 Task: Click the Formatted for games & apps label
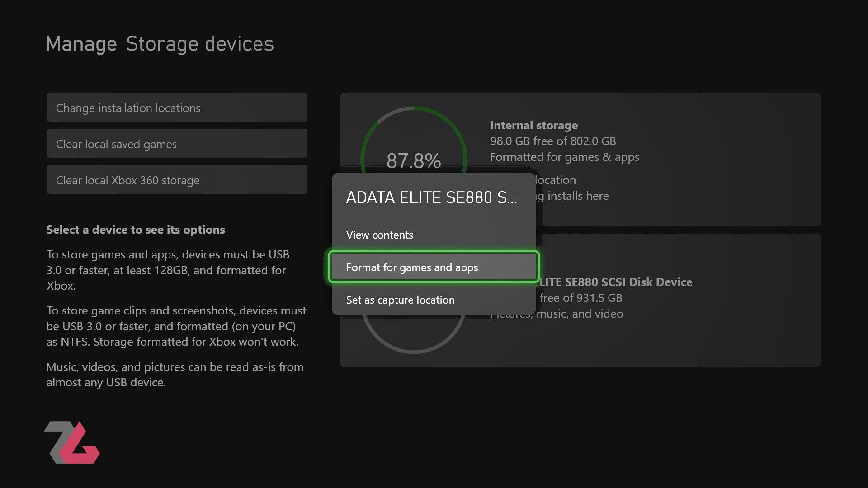[x=565, y=157]
